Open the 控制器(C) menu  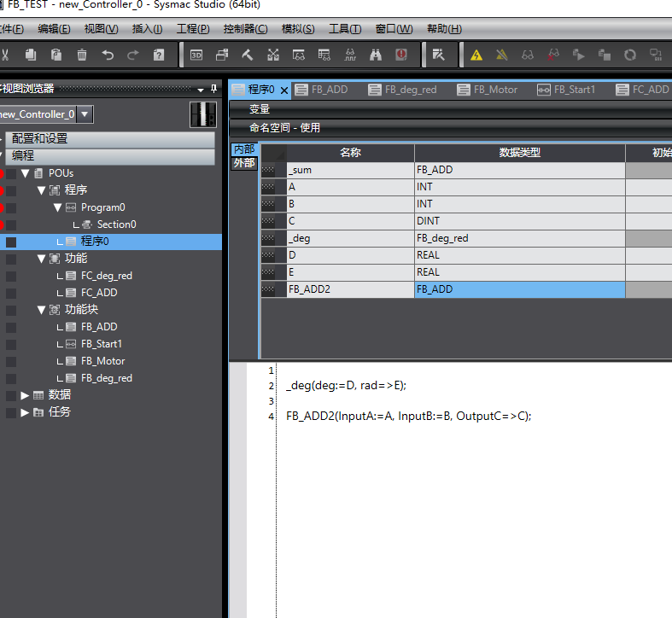point(245,29)
